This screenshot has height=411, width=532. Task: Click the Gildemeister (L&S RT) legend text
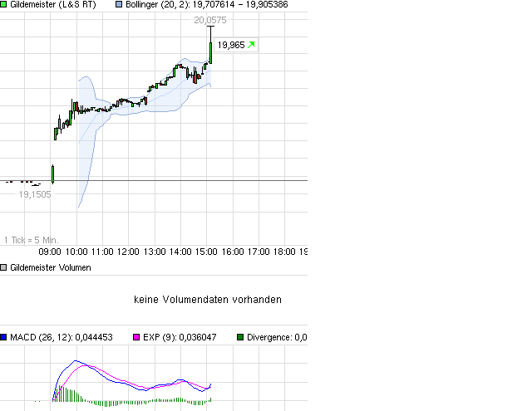53,4
